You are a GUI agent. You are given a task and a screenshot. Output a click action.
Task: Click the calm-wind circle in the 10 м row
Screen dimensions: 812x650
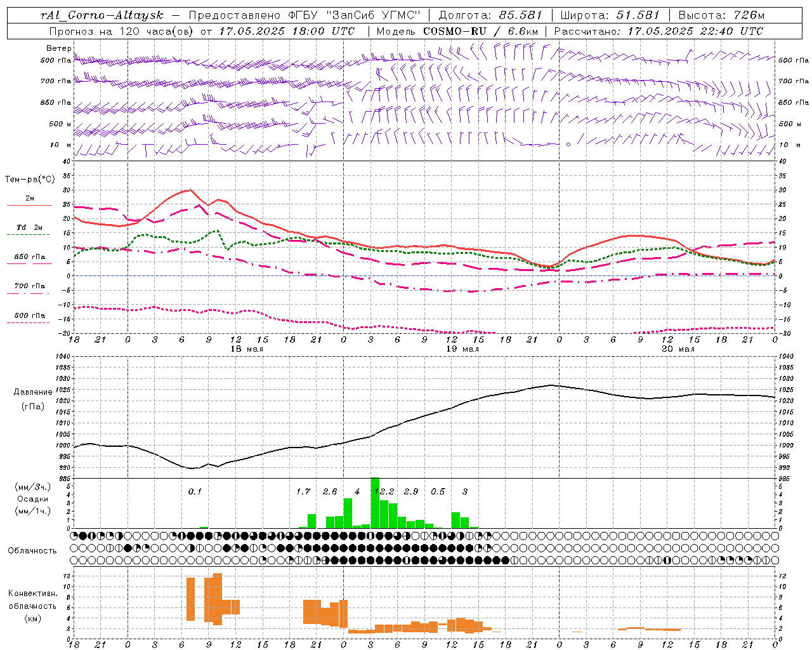pyautogui.click(x=568, y=145)
